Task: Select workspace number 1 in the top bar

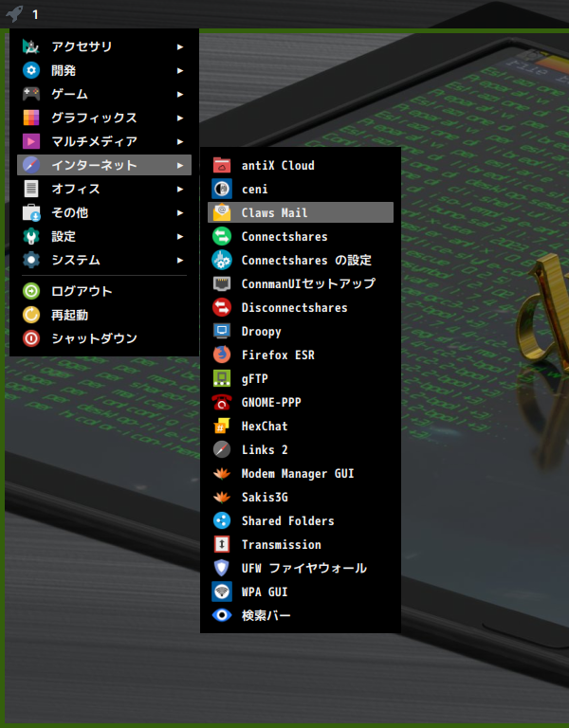Action: pyautogui.click(x=35, y=14)
